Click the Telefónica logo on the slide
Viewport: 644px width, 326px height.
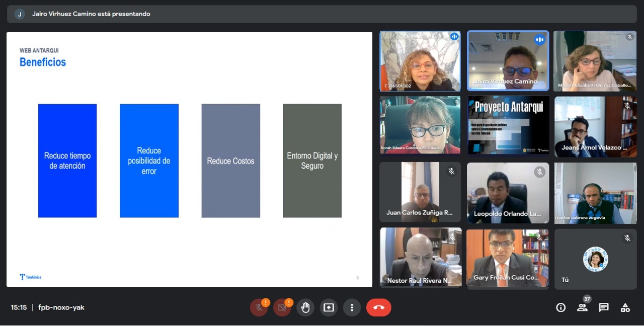(31, 277)
